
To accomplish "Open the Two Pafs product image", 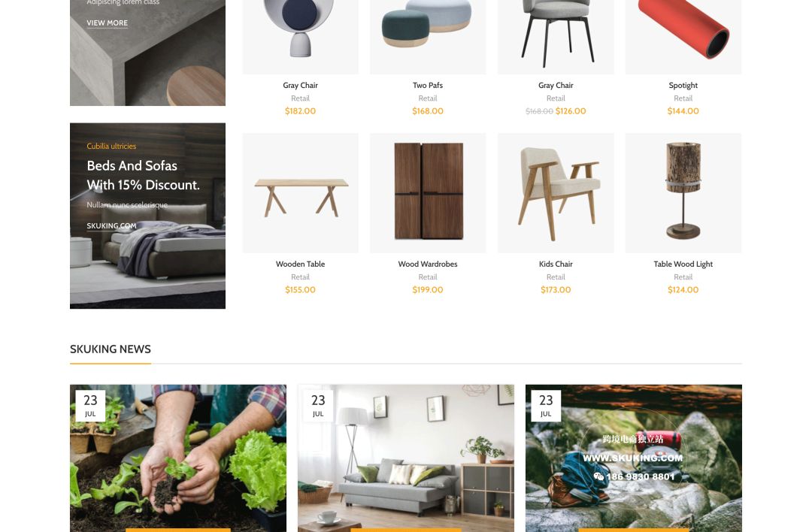I will coord(428,37).
